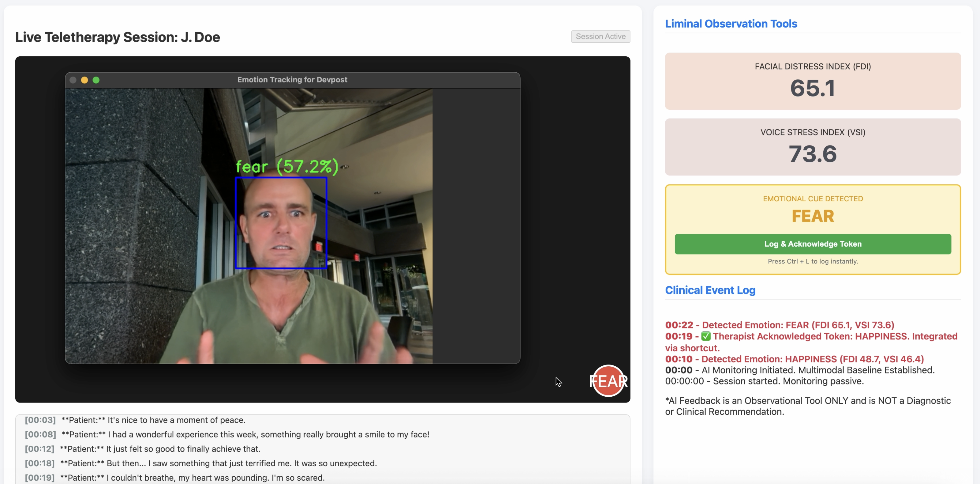This screenshot has width=980, height=484.
Task: Click the yellow minimize dot of Emotion Tracking window
Action: click(x=84, y=80)
